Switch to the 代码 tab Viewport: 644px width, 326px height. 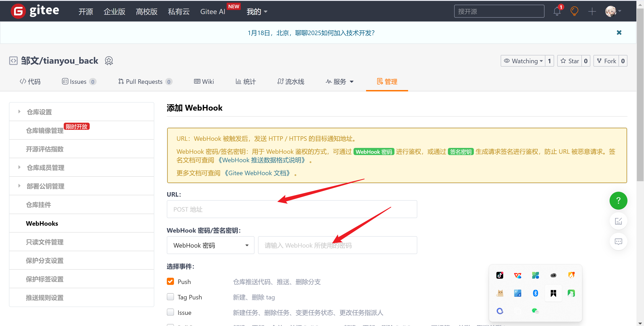point(30,81)
